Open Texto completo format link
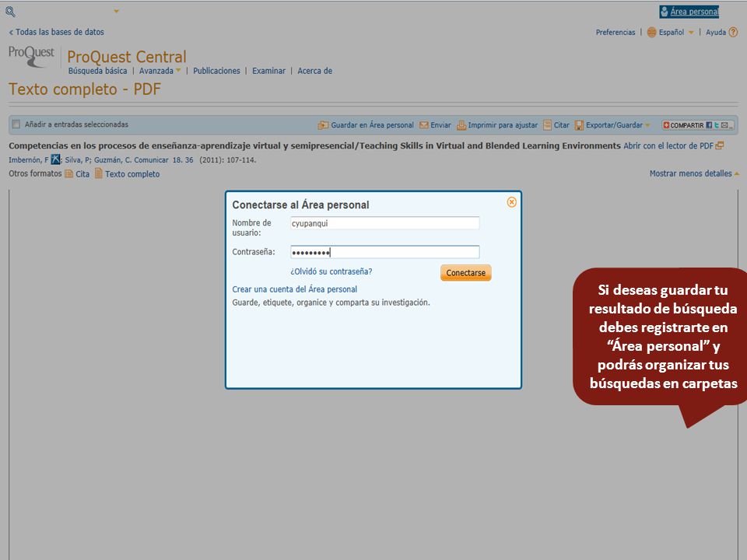 point(132,174)
